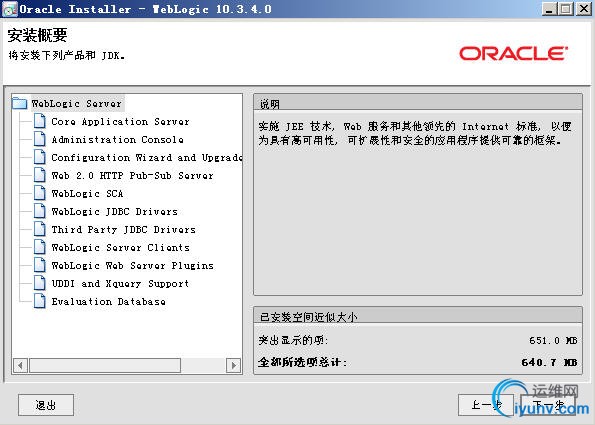Click the 已安装空间近似大小 panel header
This screenshot has height=425, width=595.
point(418,315)
